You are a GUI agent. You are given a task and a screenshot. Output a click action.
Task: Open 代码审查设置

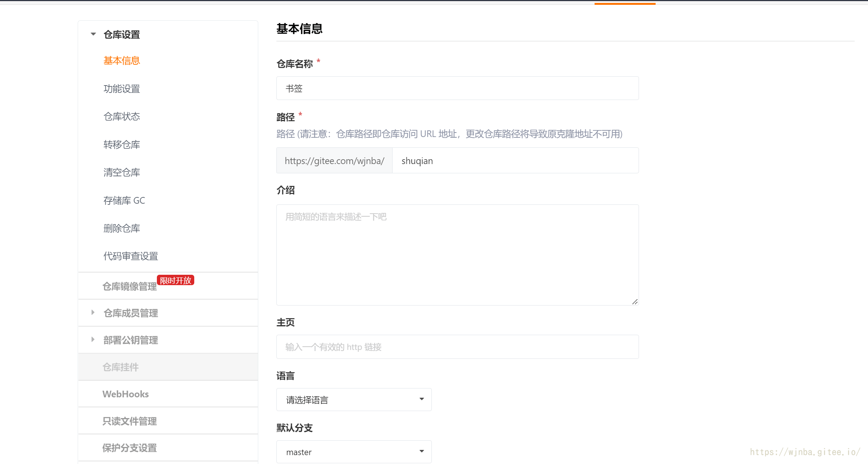coord(131,256)
